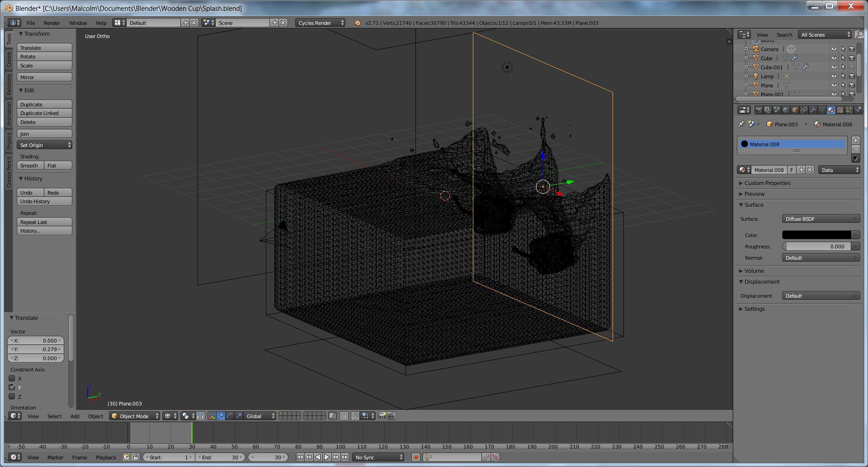Click the OpenGL render animation clapper icon

[x=391, y=416]
